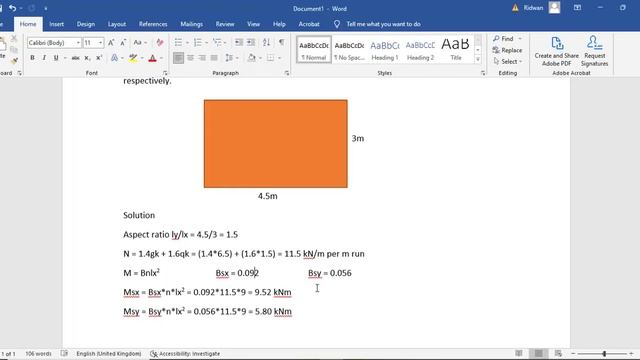Image resolution: width=640 pixels, height=360 pixels.
Task: Open the Design tab
Action: pos(86,24)
